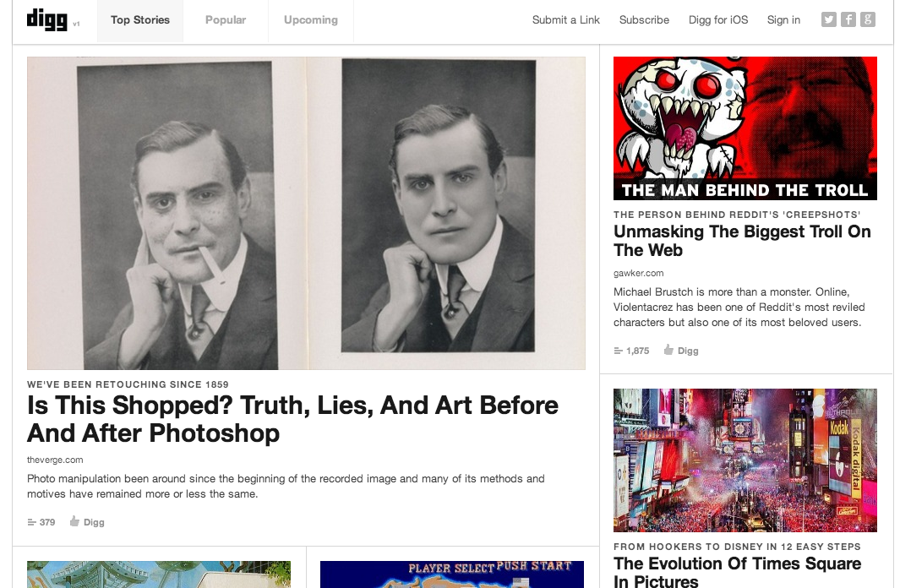Click the Digg logo
This screenshot has width=900, height=588.
(x=46, y=19)
